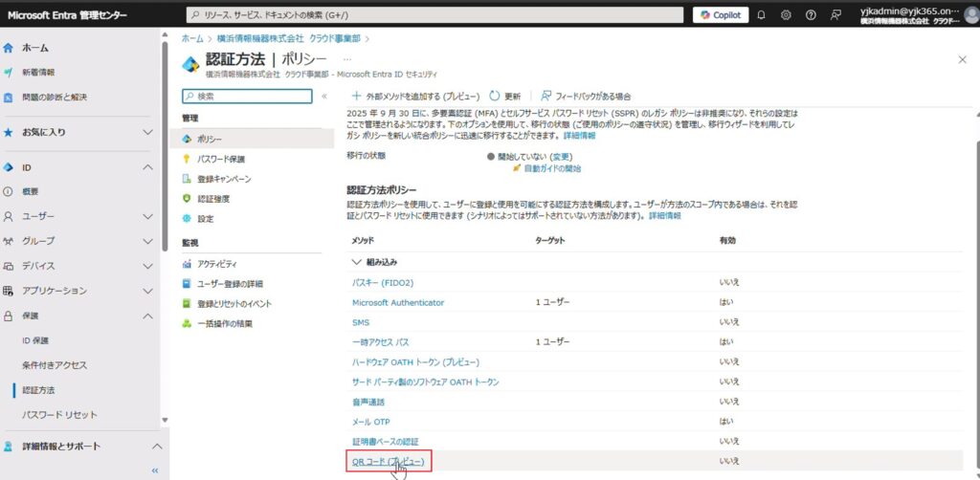Collapse the ID section chevron

[x=147, y=168]
